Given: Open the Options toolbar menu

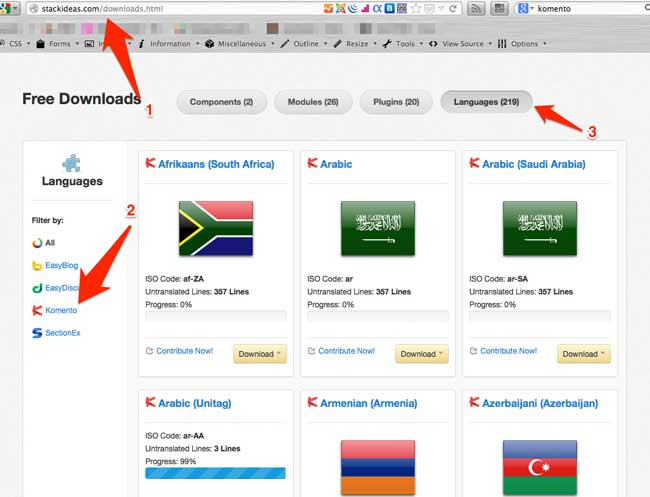Looking at the screenshot, I should (522, 44).
